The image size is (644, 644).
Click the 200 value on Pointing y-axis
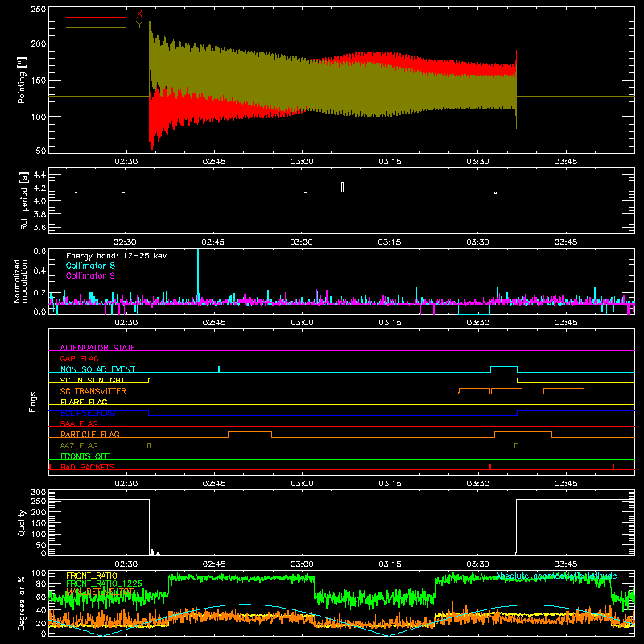pyautogui.click(x=39, y=43)
